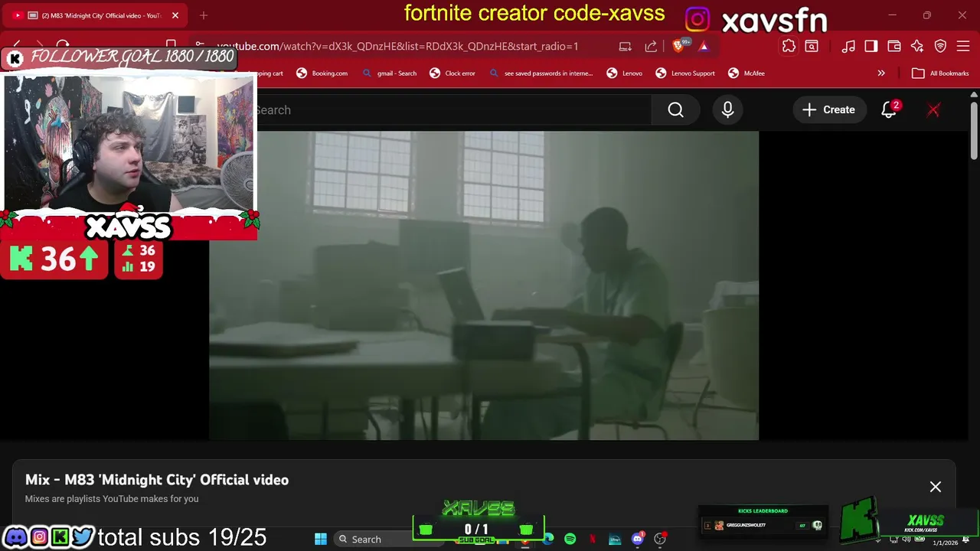Close the 'Midnight City' YouTube browser tab
Screen dimensions: 980x551
pos(175,15)
